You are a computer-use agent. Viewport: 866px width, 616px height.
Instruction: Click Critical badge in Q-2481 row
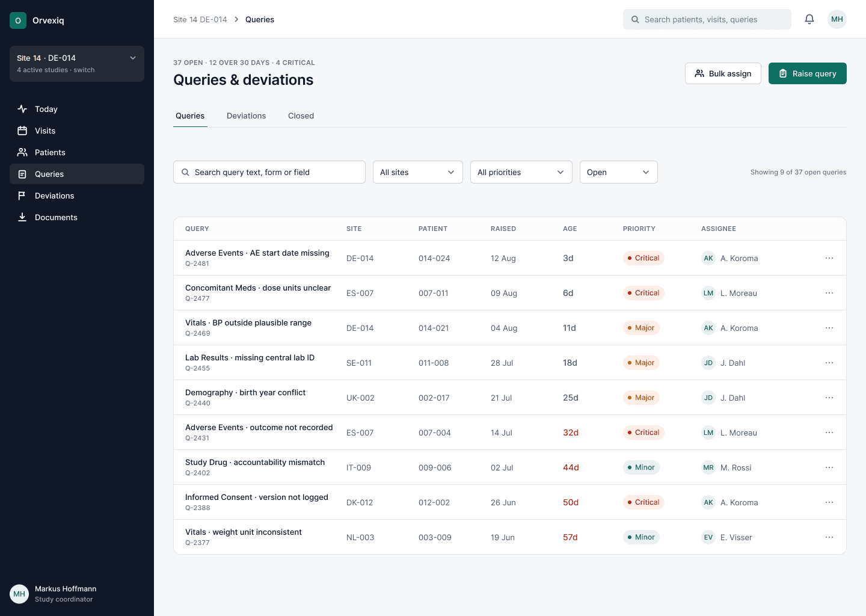643,258
